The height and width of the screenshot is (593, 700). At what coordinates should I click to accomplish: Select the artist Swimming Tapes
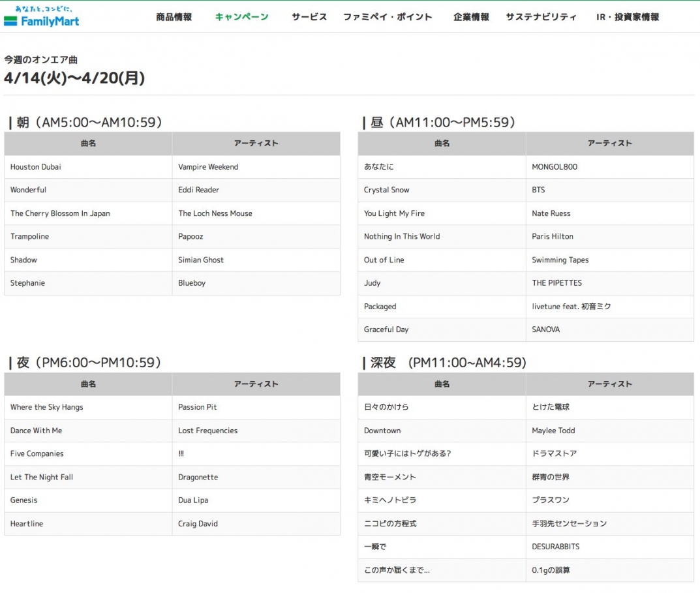click(560, 260)
